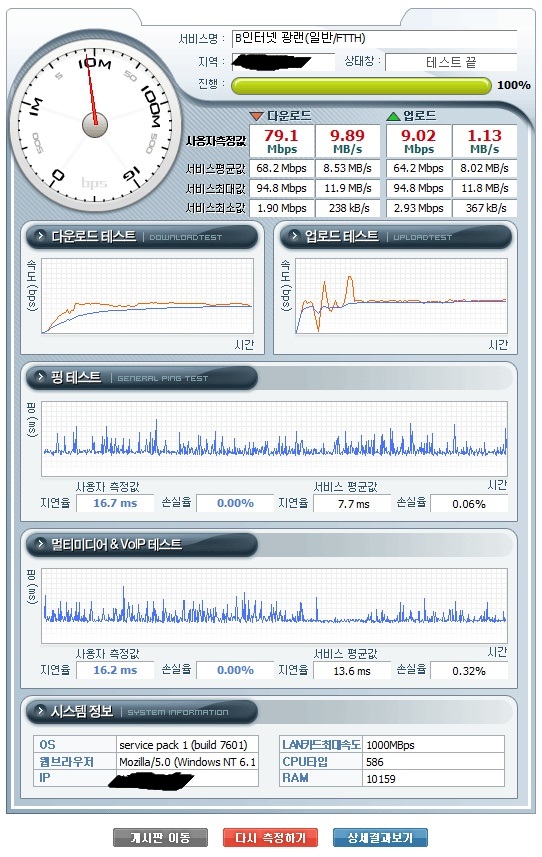Screen dimensions: 542x857
Task: Click the arrow icon beside 멀티미디어 & VoIP 테스트
Action: [40, 544]
